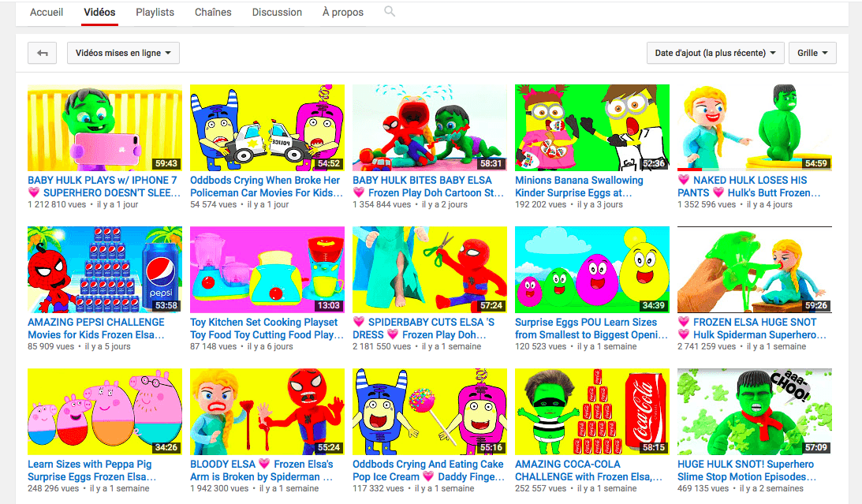This screenshot has width=862, height=504.
Task: Open Peppa Pig eggs video thumbnail
Action: click(x=104, y=412)
